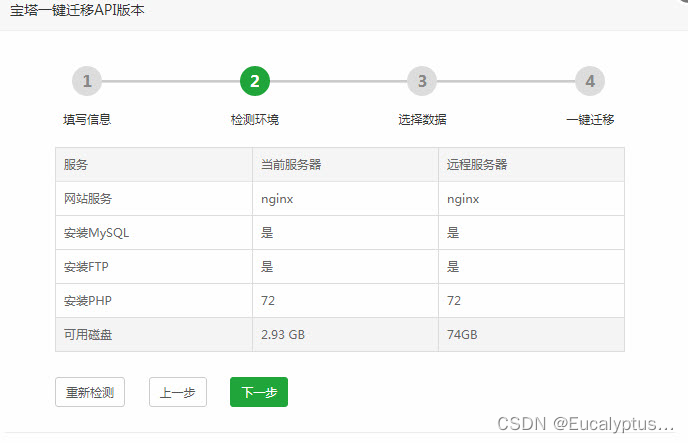
Task: Select the 网站服务 row label
Action: [88, 199]
